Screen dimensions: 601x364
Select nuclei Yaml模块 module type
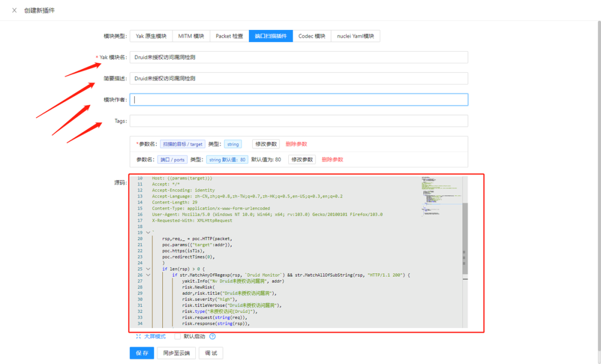[355, 36]
